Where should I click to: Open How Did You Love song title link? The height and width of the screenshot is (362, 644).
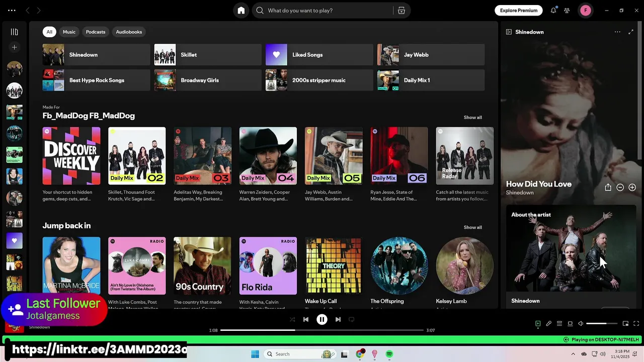tap(539, 184)
